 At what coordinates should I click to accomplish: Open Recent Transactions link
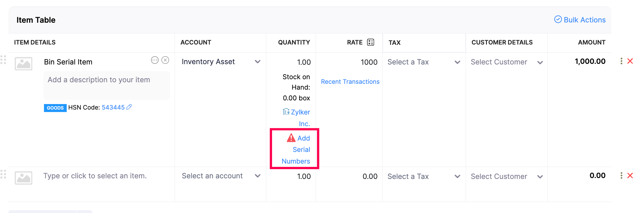pyautogui.click(x=350, y=82)
